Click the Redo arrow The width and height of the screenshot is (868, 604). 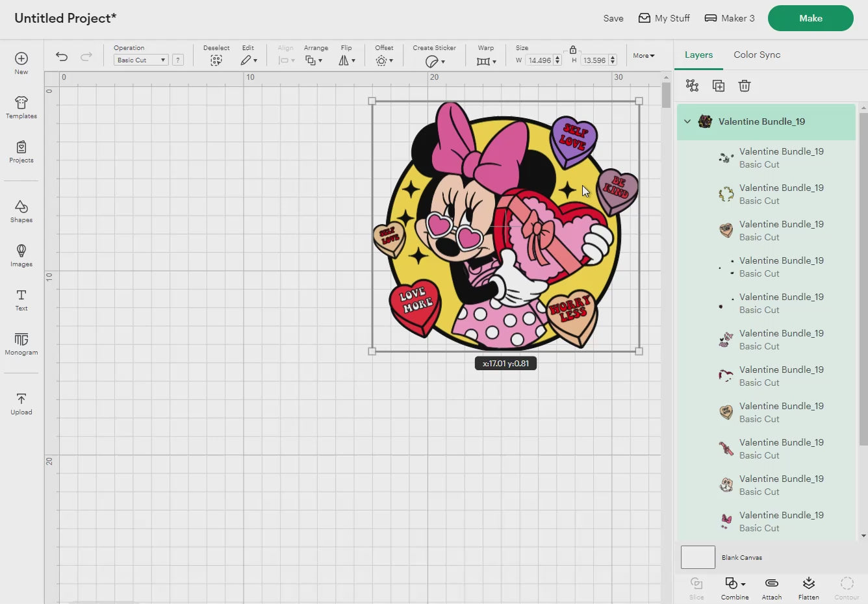pyautogui.click(x=86, y=57)
